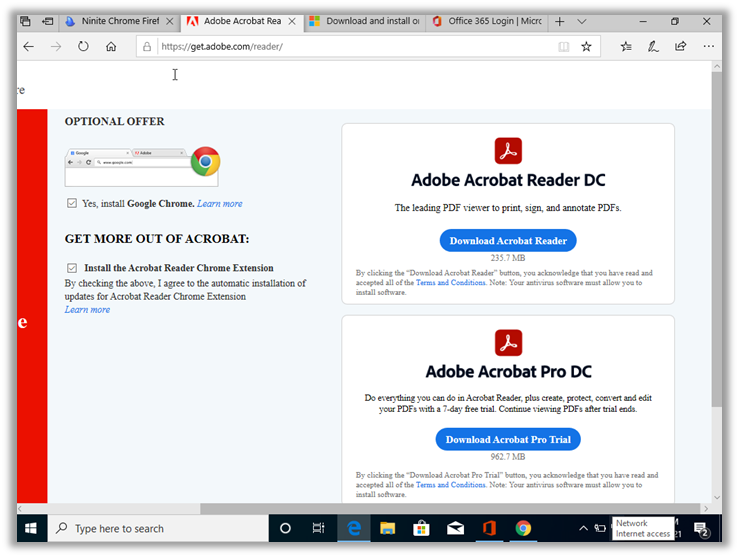Viewport: 739px width, 557px height.
Task: Open Cortana circle icon on taskbar
Action: pyautogui.click(x=285, y=529)
